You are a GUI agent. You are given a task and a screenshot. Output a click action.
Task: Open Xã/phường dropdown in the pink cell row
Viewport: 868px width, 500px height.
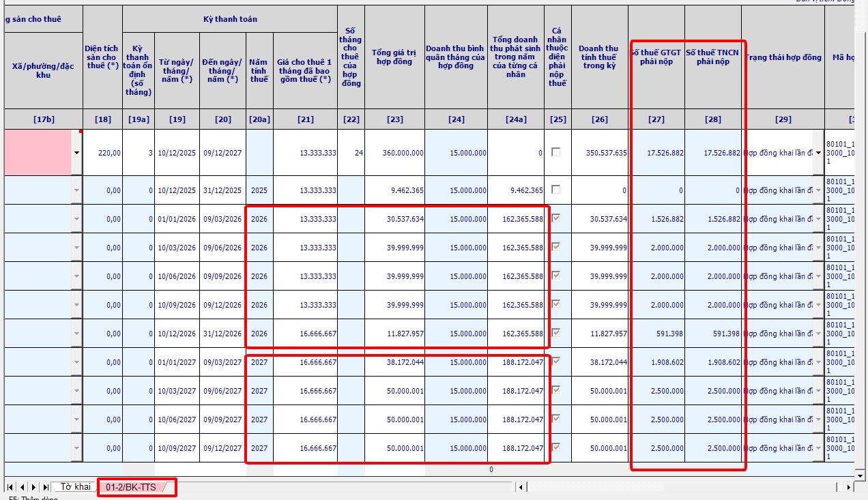(x=76, y=153)
